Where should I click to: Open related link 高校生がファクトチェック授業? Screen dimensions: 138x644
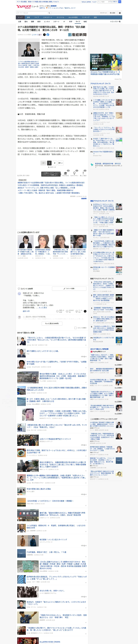[x=46, y=188]
